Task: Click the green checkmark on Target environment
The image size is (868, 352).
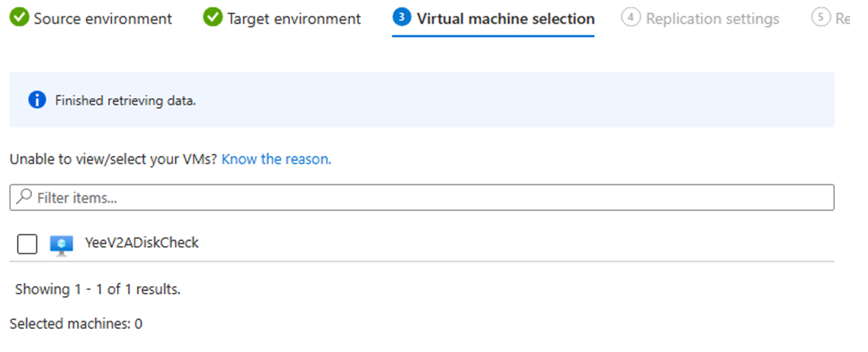Action: 212,17
